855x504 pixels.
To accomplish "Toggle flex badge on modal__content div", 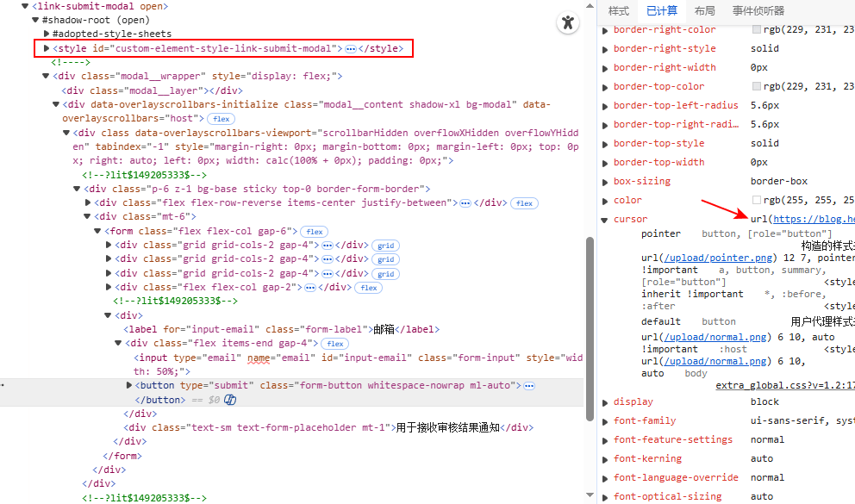I will pos(222,119).
